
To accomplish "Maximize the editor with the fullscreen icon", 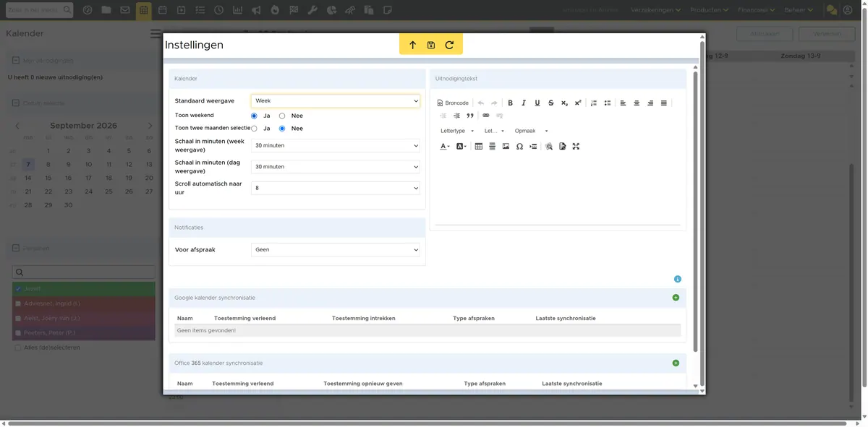I will tap(576, 147).
